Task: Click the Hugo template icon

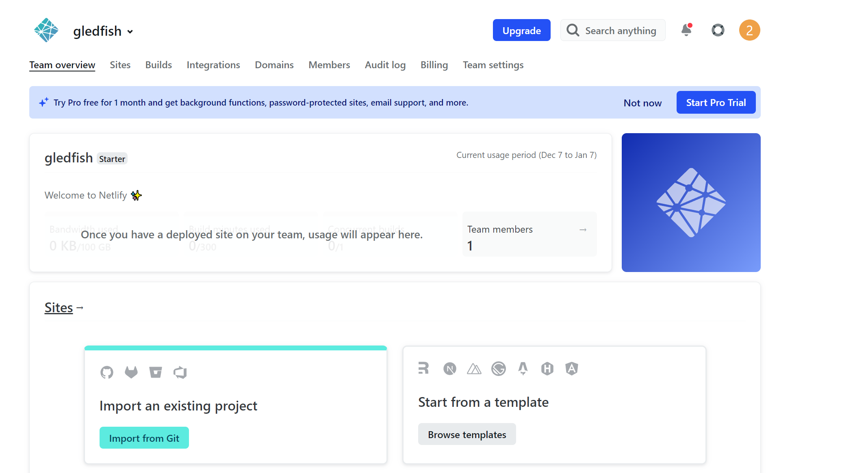Action: pyautogui.click(x=547, y=369)
